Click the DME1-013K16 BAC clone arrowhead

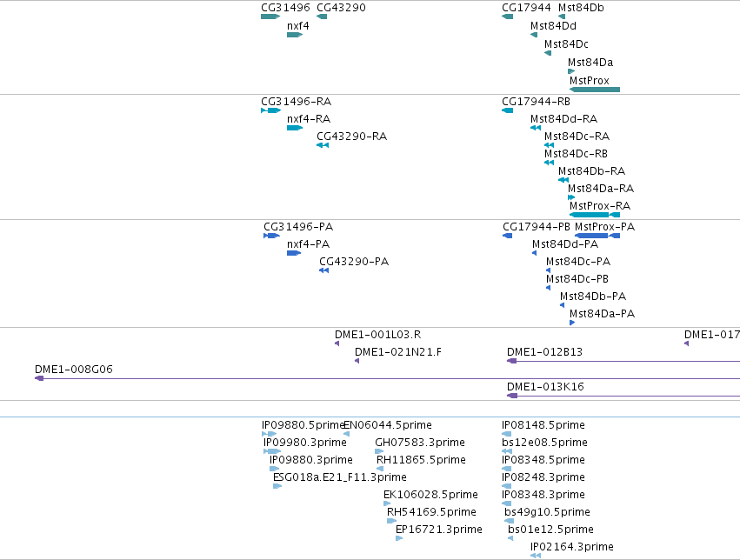point(512,396)
